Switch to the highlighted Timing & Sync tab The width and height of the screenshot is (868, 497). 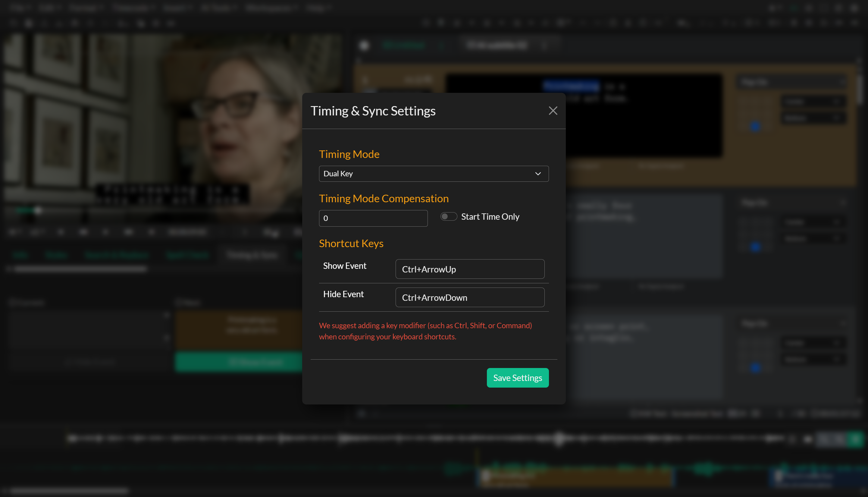click(x=252, y=255)
